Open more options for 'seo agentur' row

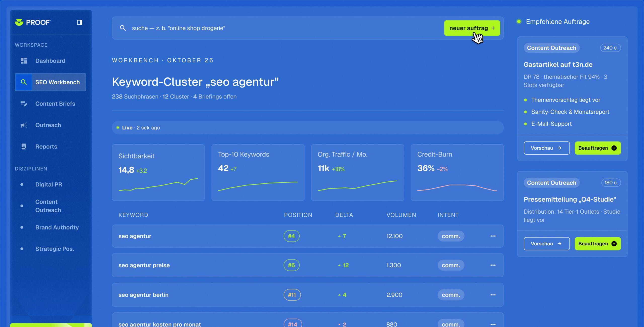point(493,236)
